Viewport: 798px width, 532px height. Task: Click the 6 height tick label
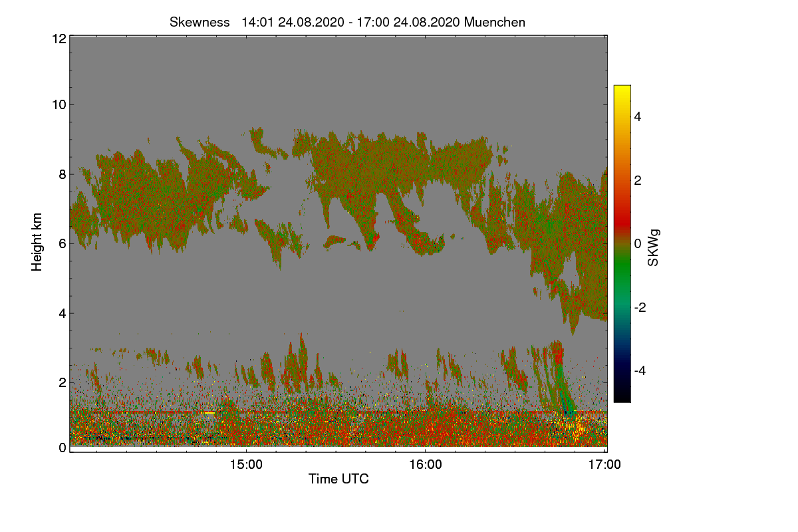tap(62, 243)
